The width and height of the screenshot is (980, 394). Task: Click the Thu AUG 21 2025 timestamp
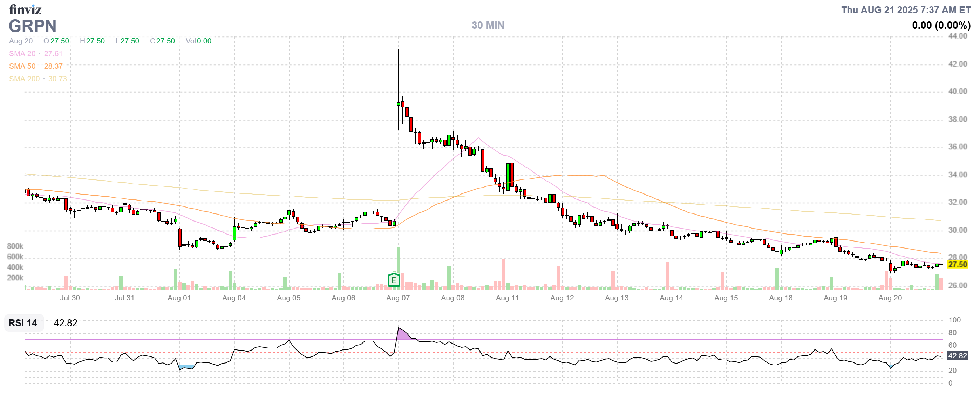905,10
